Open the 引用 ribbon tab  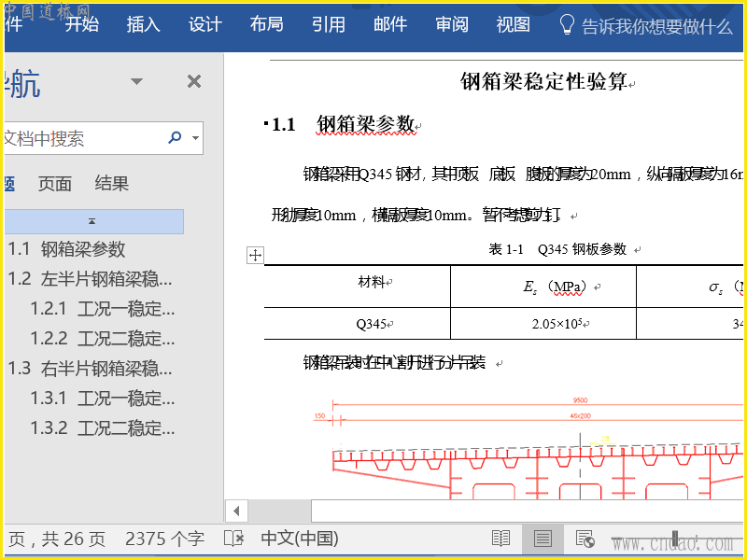pyautogui.click(x=329, y=24)
